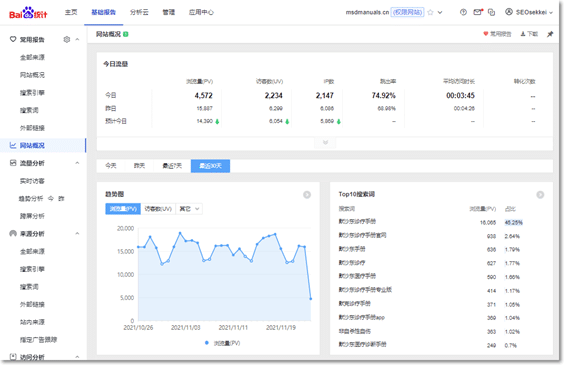This screenshot has height=365, width=564.
Task: Click the 昨 shortcut beside 趋势分析
Action: point(61,199)
